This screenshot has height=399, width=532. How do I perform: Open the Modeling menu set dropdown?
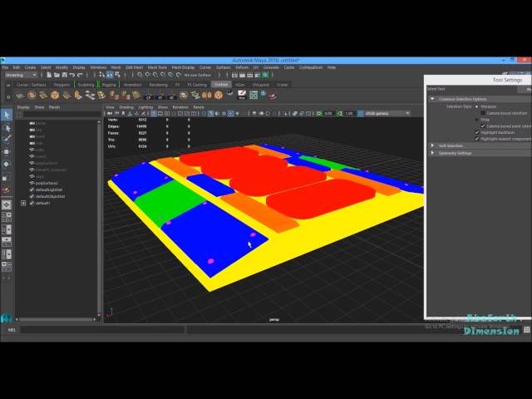click(21, 75)
